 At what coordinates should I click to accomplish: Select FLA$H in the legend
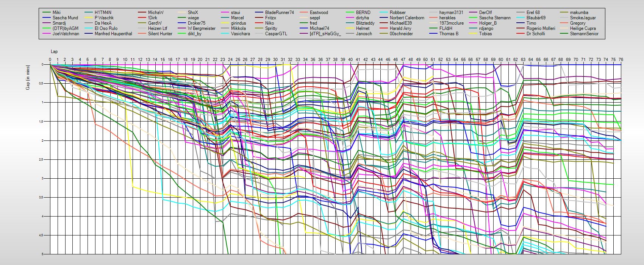pos(446,28)
